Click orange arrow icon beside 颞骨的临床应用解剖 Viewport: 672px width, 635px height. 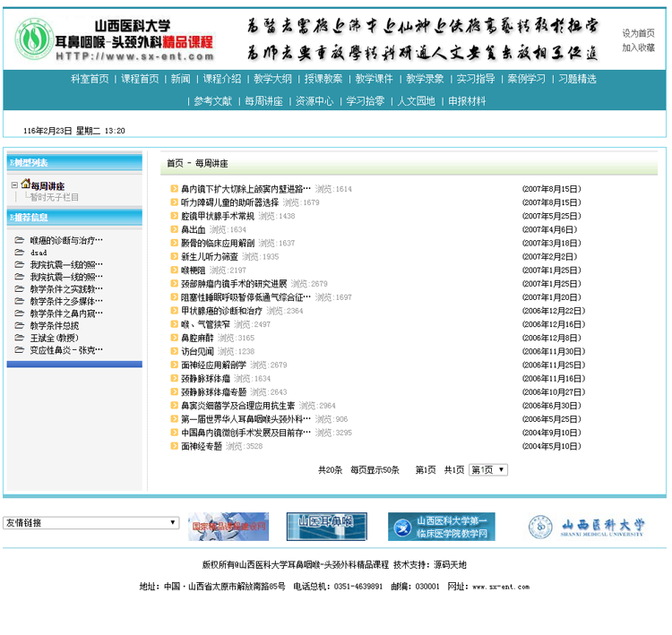(x=174, y=243)
